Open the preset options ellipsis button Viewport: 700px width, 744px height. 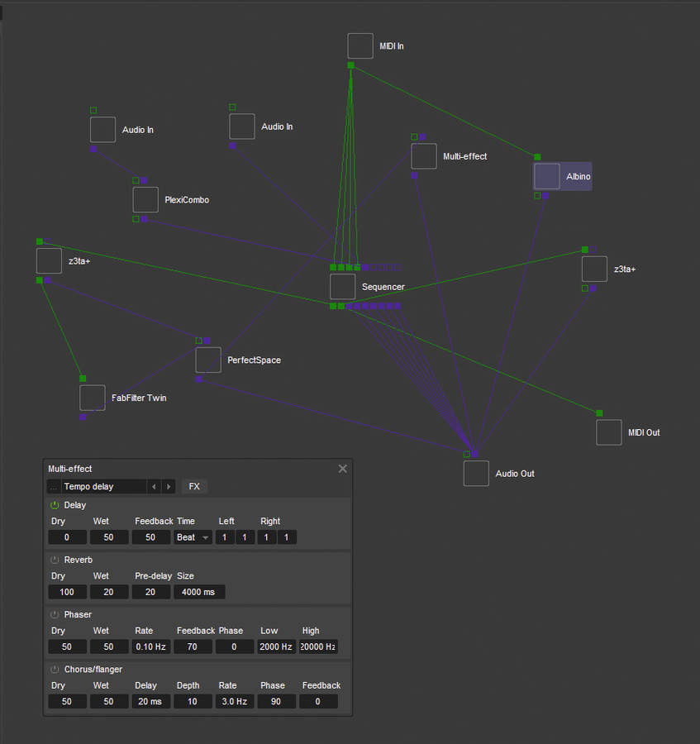pyautogui.click(x=54, y=486)
